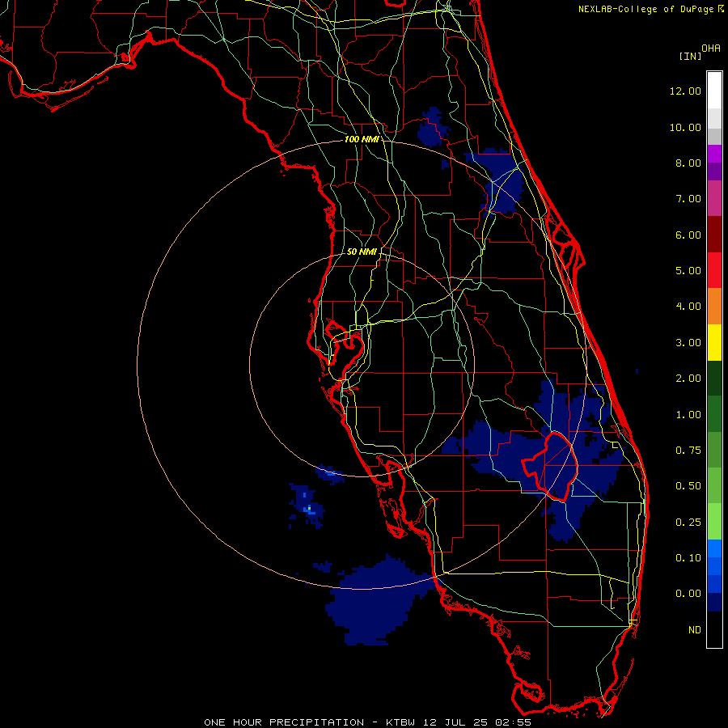
Task: Click the 6.00 legend value
Action: [x=688, y=235]
